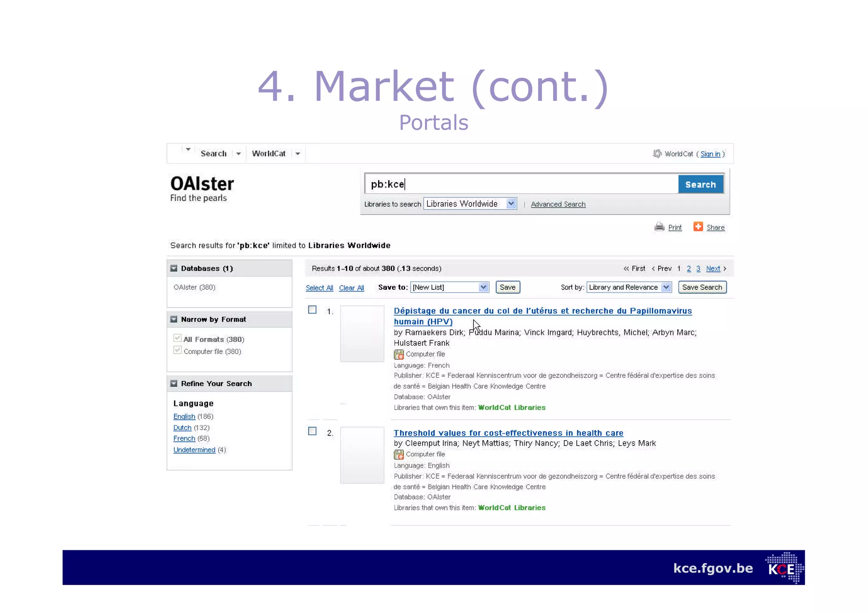Screen dimensions: 868x613
Task: Click the Next page chevron arrow
Action: (x=725, y=269)
